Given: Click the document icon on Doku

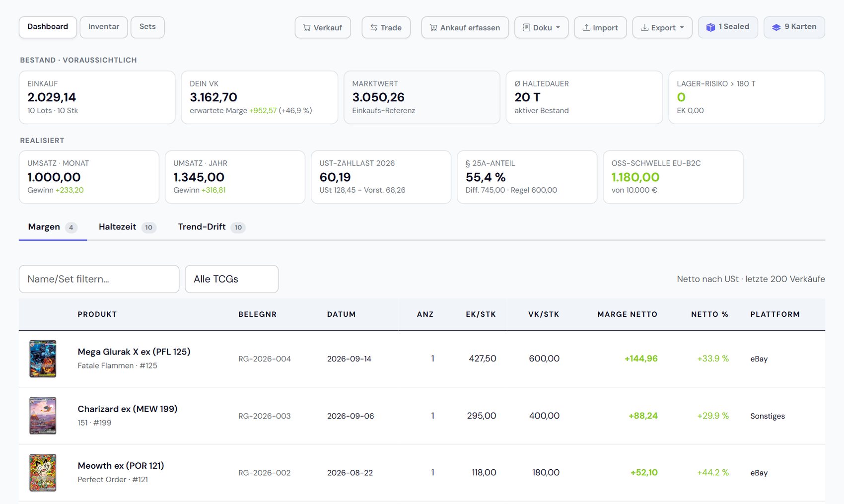Looking at the screenshot, I should (x=526, y=28).
